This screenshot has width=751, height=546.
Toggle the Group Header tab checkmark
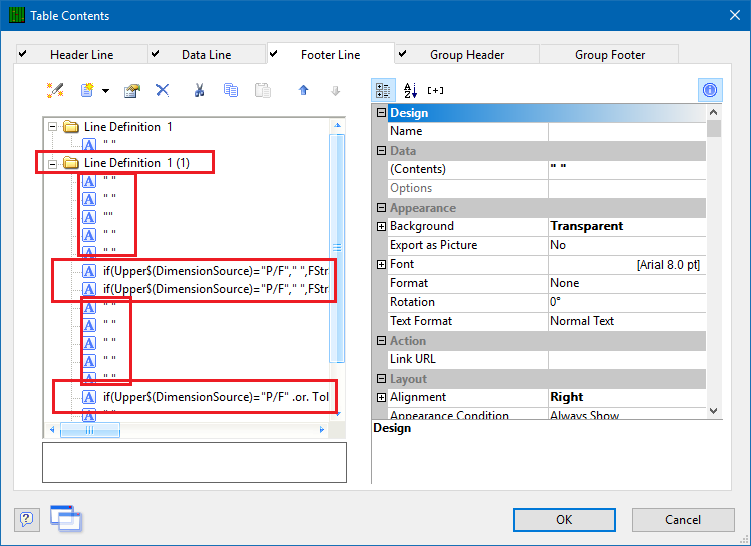403,54
